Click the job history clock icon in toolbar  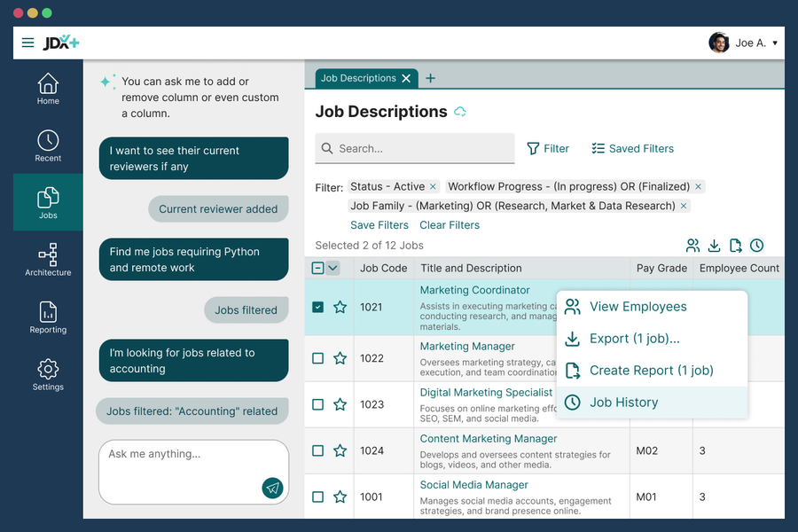(x=756, y=246)
